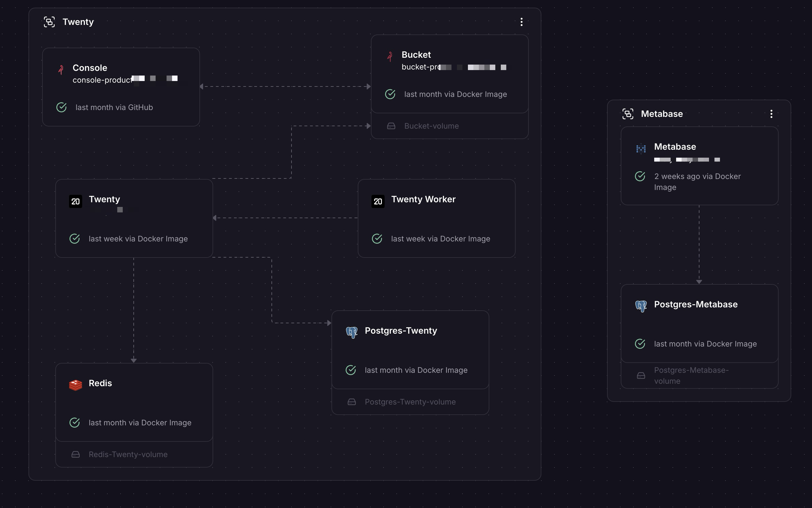This screenshot has width=812, height=508.
Task: Click the Twenty service logo icon
Action: click(75, 202)
